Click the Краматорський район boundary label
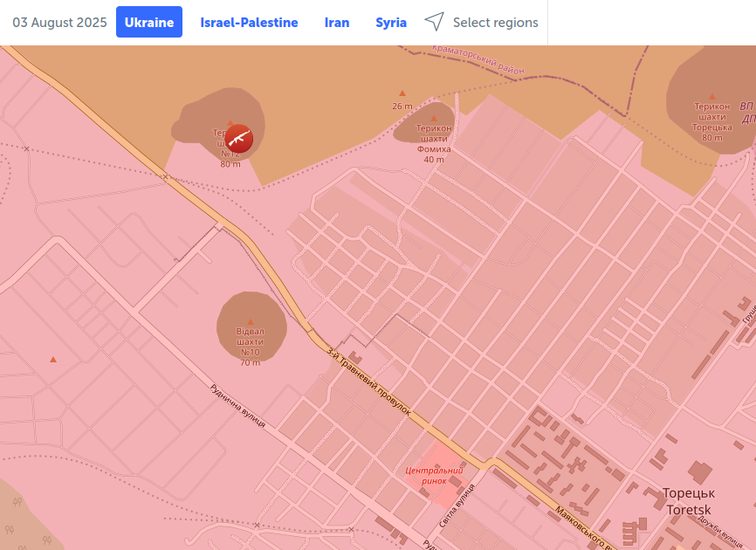Screen dimensions: 756x550 pyautogui.click(x=478, y=59)
